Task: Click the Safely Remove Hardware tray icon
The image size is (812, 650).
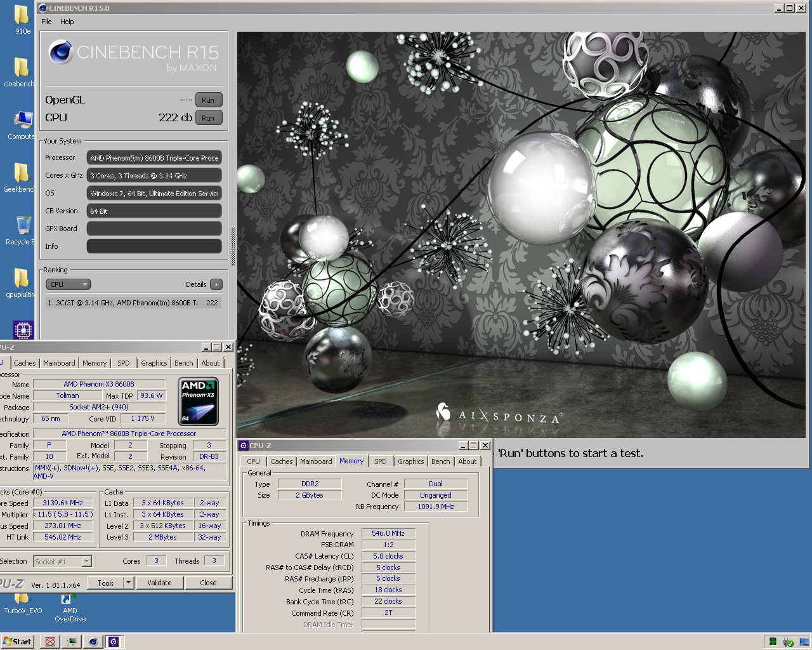Action: [789, 642]
